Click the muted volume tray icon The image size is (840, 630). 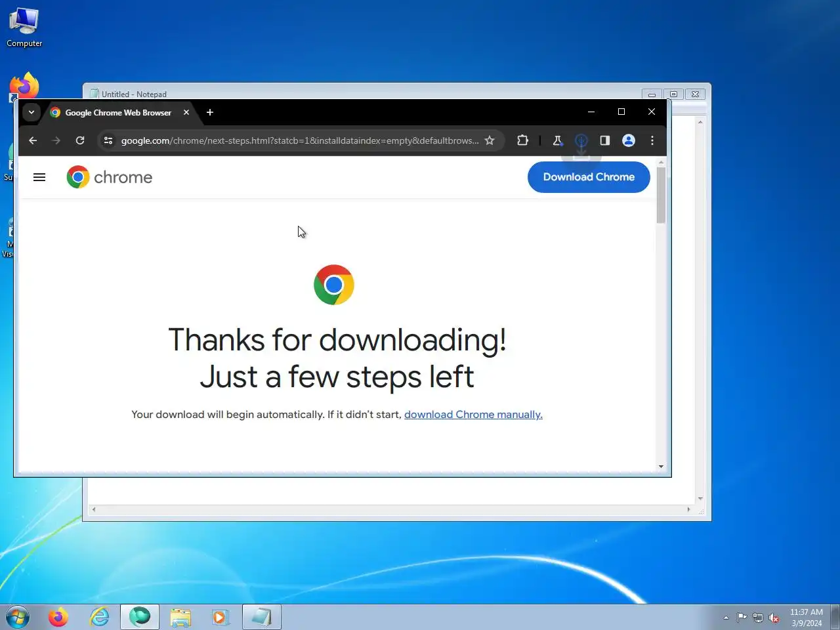774,618
